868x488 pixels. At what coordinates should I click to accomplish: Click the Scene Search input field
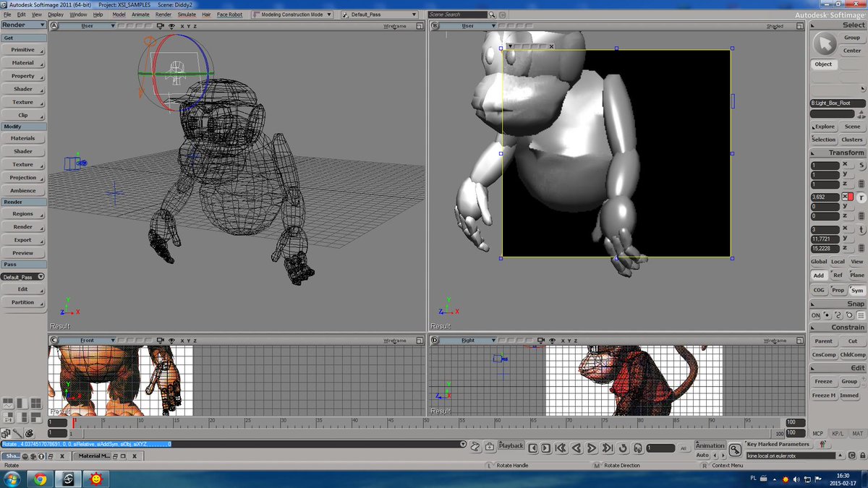tap(457, 14)
